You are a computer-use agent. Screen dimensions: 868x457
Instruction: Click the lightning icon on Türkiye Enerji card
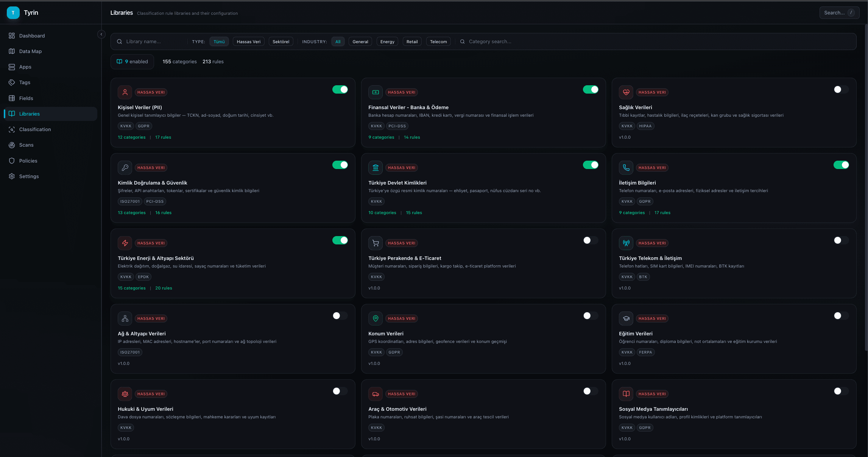click(125, 243)
